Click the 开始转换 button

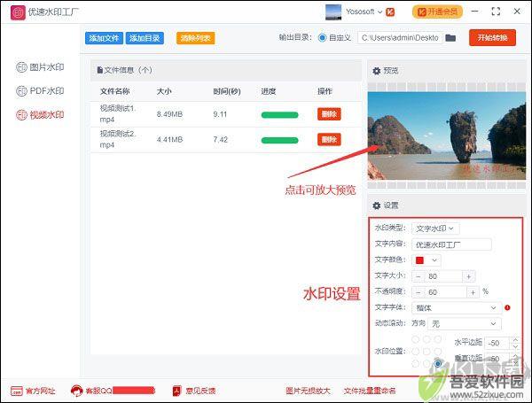(492, 37)
